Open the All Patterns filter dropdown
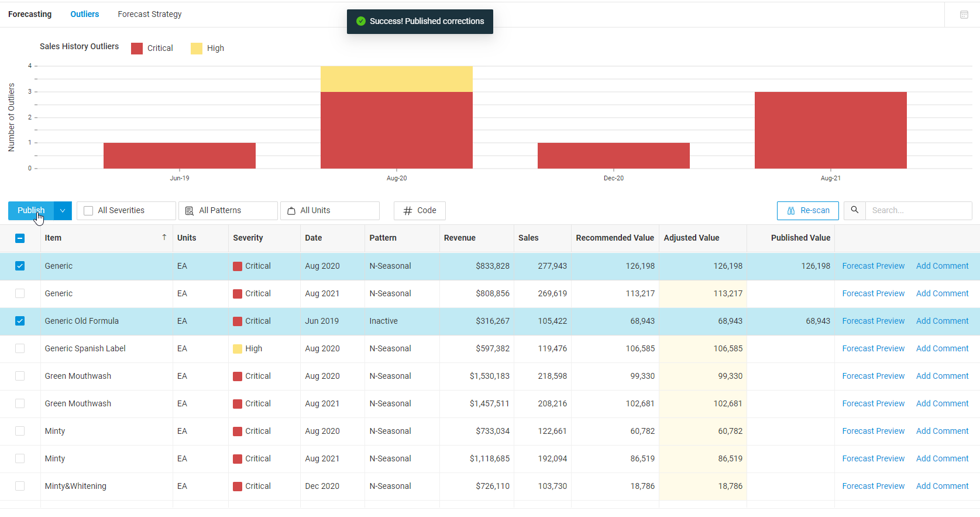The image size is (980, 517). coord(228,211)
